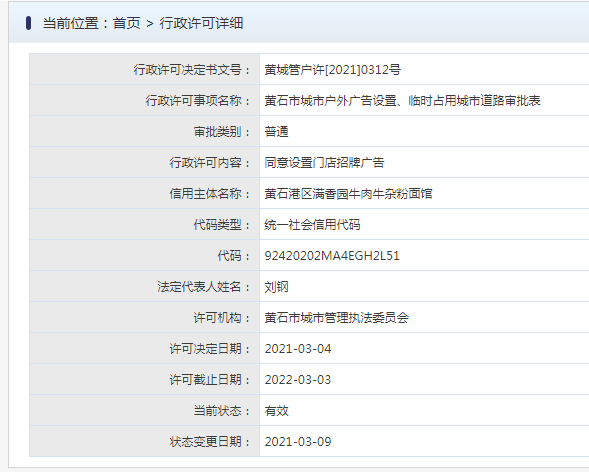Click the 许可截止日期 row label
589x472 pixels.
(x=210, y=380)
